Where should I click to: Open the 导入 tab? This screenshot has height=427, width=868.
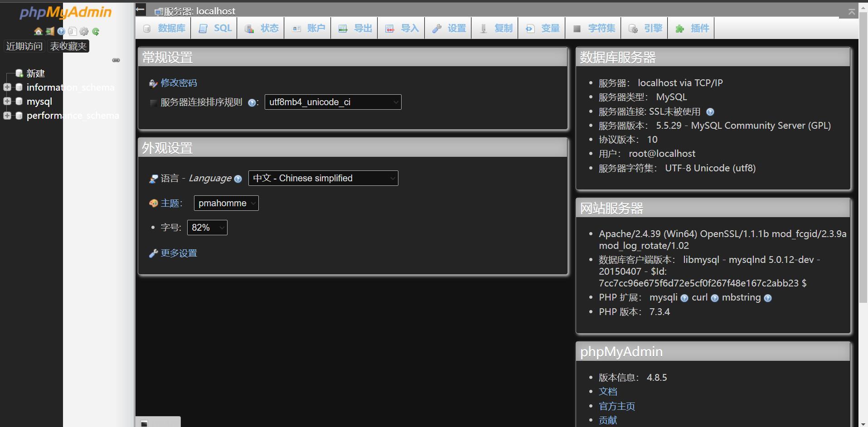[x=401, y=28]
